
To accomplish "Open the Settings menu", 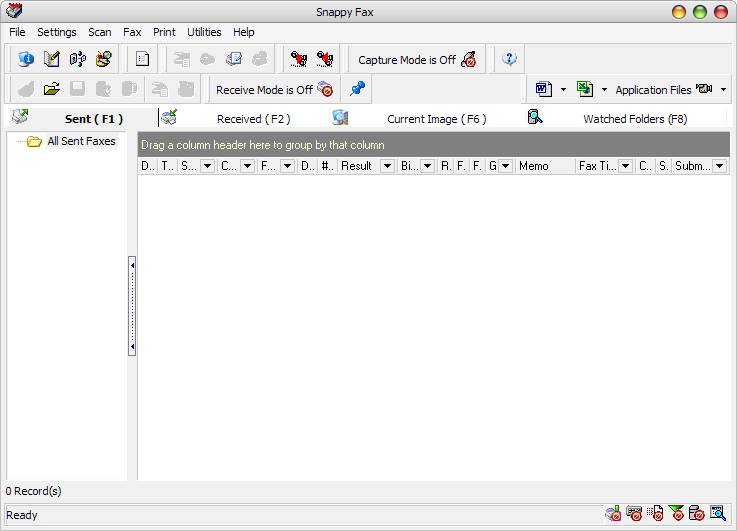I will 57,32.
